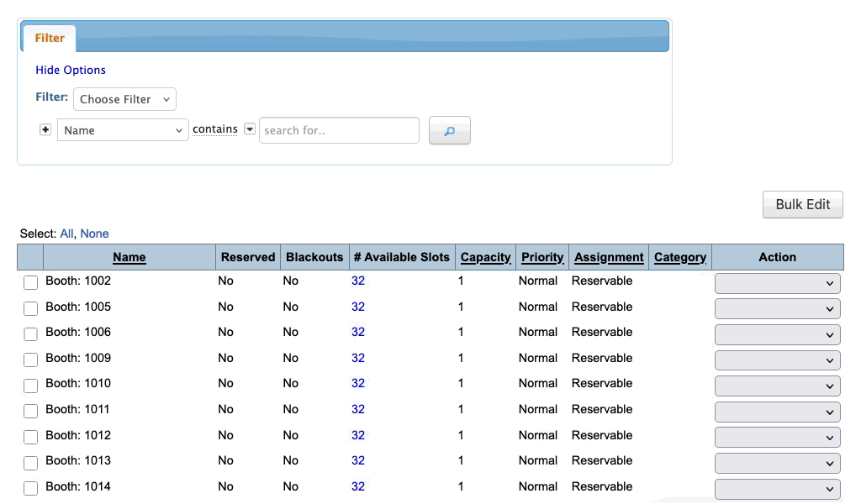This screenshot has height=504, width=861.
Task: Open available slots 32 for Booth: 1005
Action: click(358, 307)
